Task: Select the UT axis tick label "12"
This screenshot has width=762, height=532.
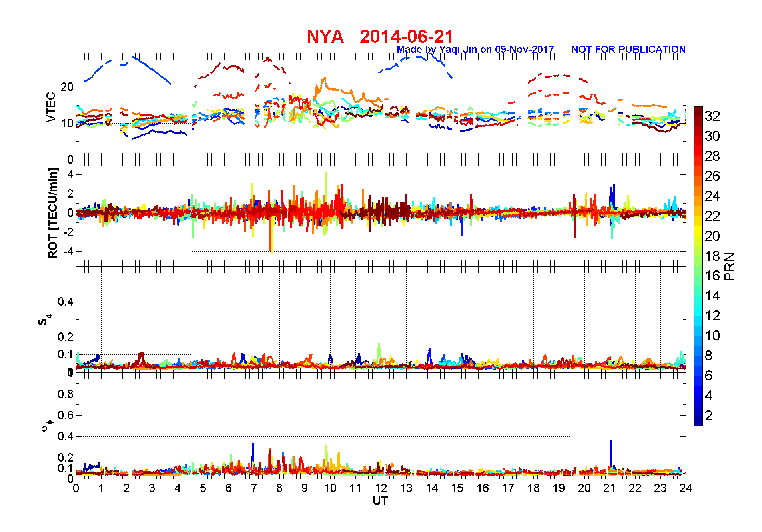Action: (x=381, y=488)
